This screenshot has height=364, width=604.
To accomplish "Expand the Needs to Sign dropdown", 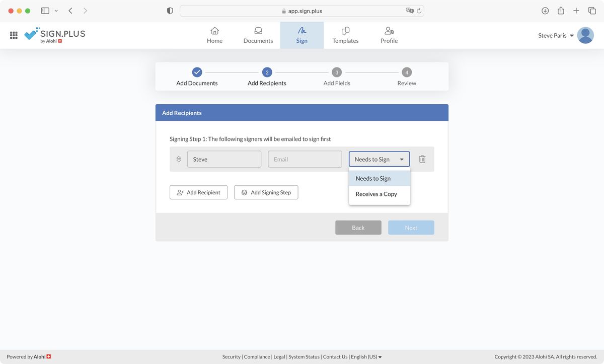I will click(x=379, y=159).
